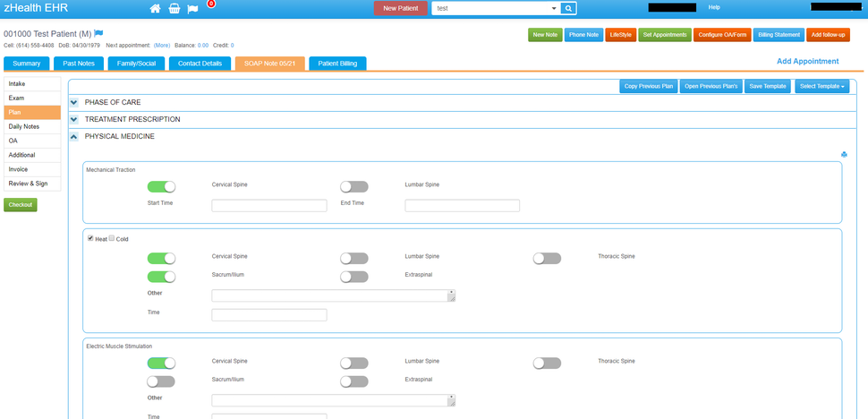This screenshot has width=868, height=419.
Task: Open the Contact Details tab
Action: pos(200,64)
